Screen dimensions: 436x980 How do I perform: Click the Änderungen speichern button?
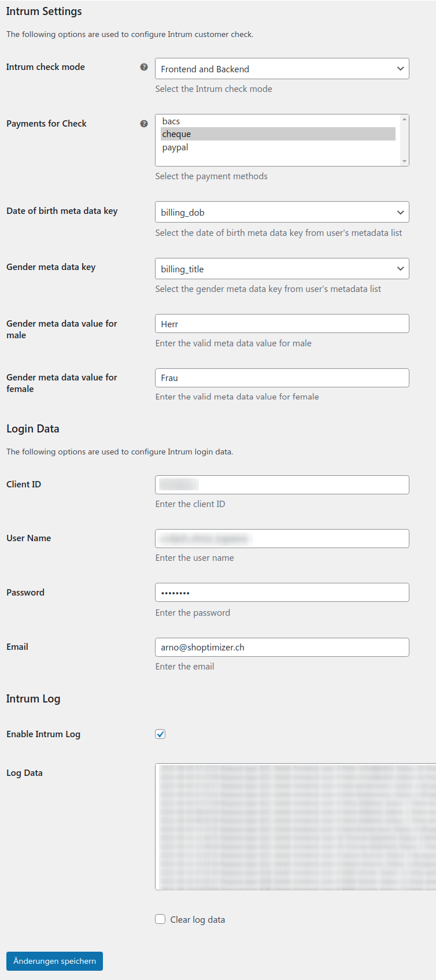pos(54,961)
